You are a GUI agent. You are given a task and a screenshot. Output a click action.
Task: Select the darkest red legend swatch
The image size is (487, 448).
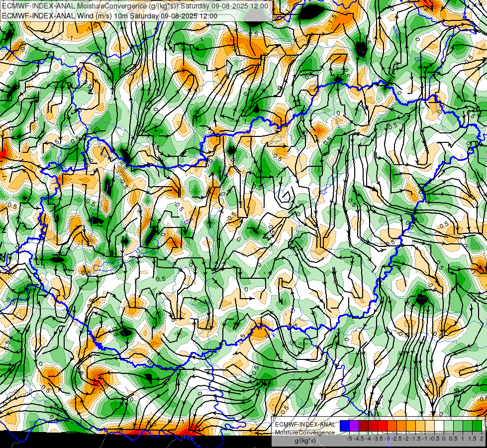tap(364, 426)
